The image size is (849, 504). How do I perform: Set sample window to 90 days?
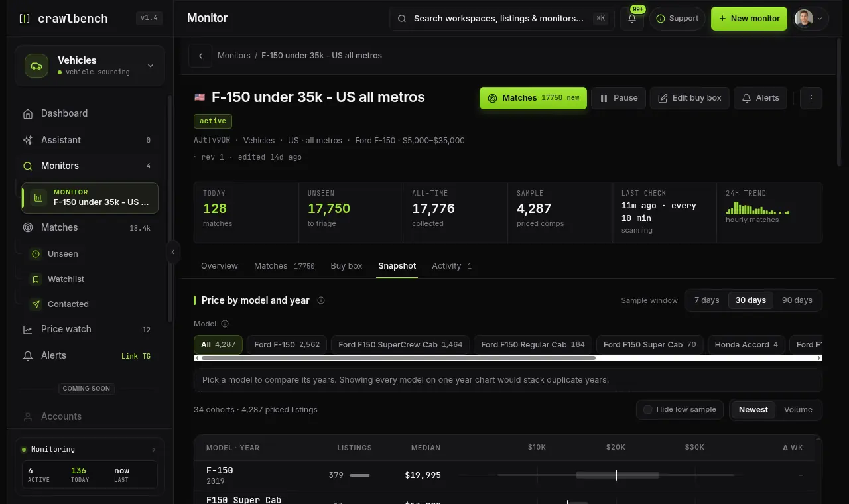(797, 300)
